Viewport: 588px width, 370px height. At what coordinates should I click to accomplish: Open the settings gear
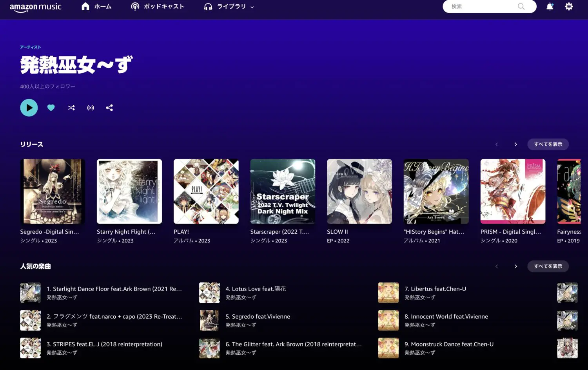(x=569, y=7)
